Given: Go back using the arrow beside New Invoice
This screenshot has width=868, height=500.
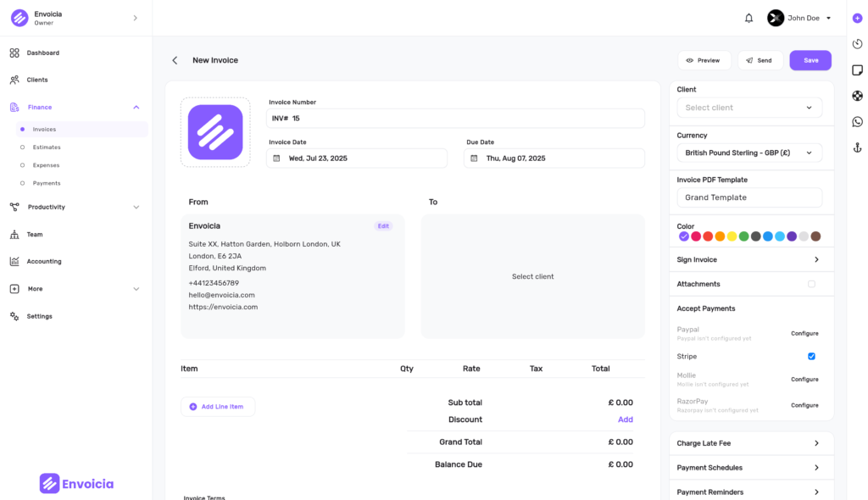Looking at the screenshot, I should point(175,60).
